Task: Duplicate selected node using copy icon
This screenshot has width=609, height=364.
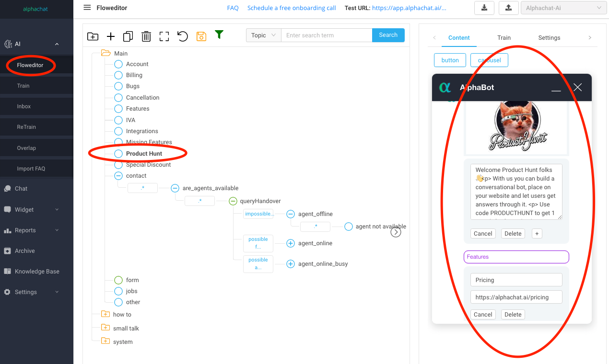Action: (128, 36)
